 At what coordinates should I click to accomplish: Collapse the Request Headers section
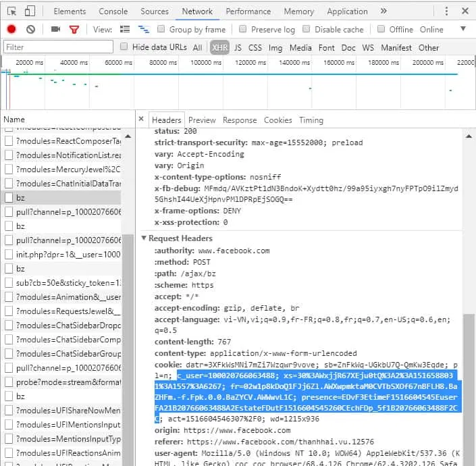(x=144, y=238)
